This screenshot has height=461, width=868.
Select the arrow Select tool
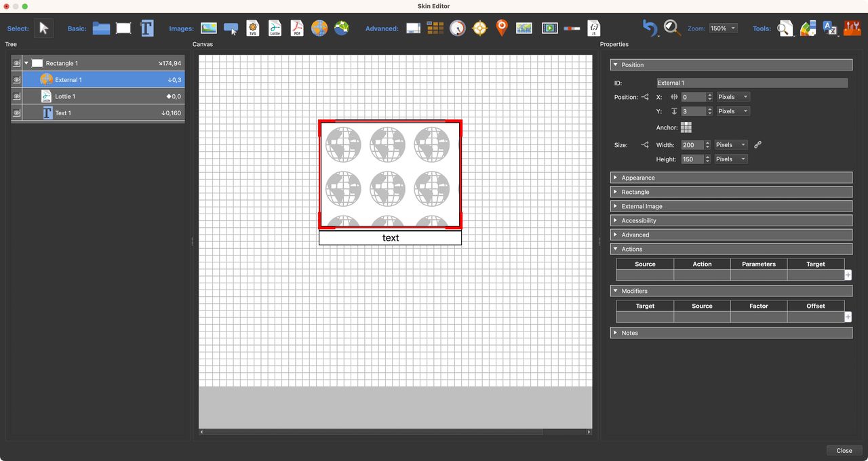point(42,28)
